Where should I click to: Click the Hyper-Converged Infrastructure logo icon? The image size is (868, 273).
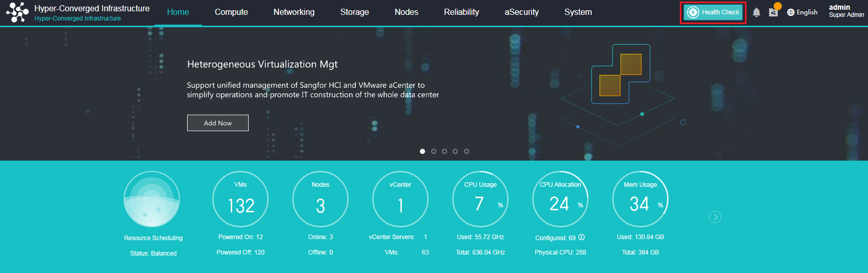(17, 12)
